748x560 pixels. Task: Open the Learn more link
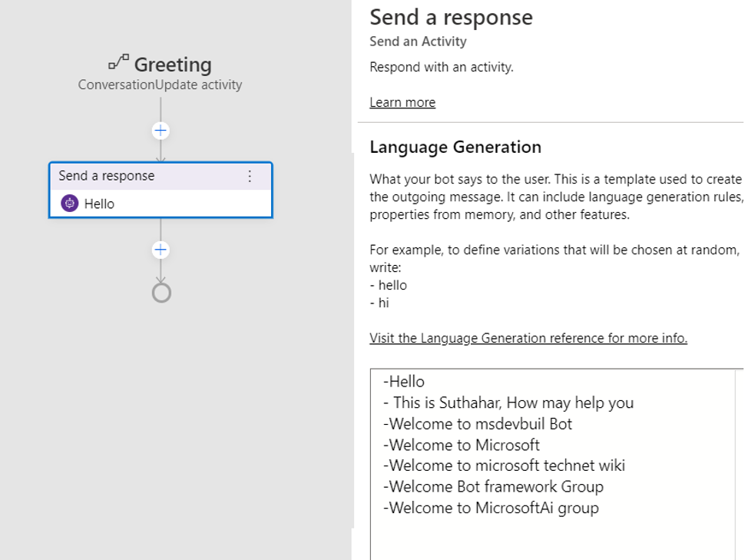[x=402, y=102]
